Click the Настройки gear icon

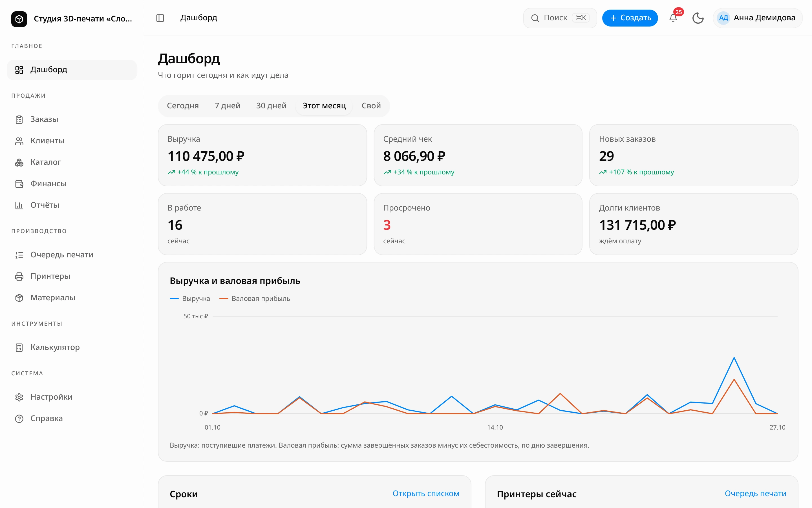point(19,397)
